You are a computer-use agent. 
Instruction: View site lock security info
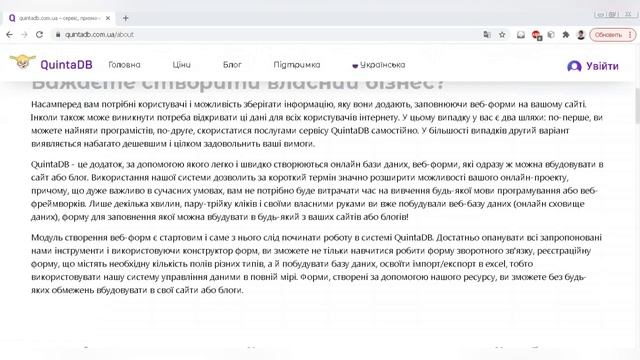coord(58,35)
